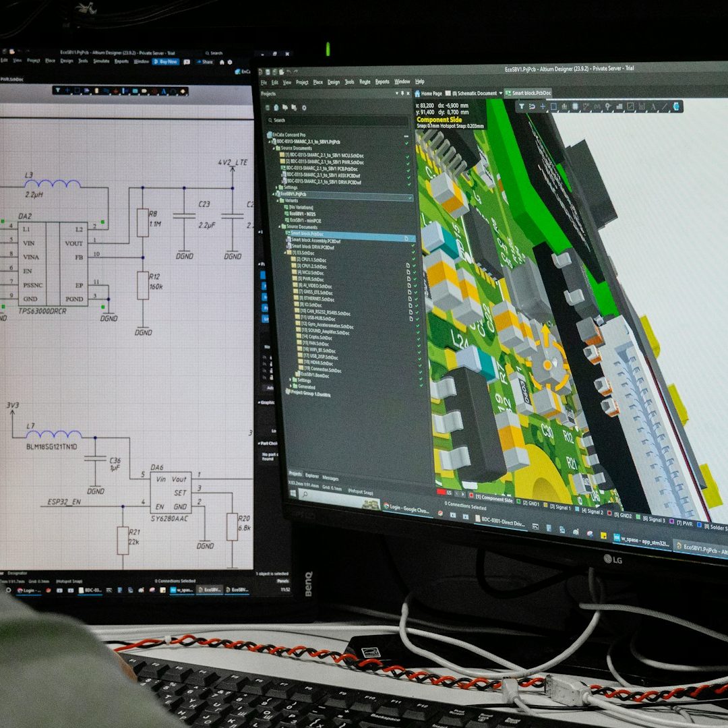This screenshot has width=728, height=728.
Task: Click the selection filter icon in PCB toolbar
Action: pos(522,106)
